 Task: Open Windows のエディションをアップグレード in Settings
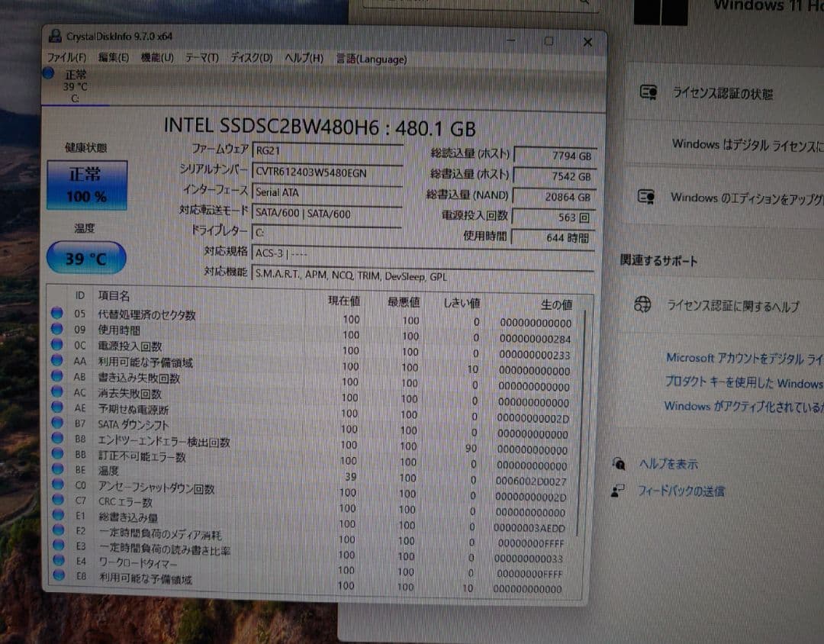(747, 198)
